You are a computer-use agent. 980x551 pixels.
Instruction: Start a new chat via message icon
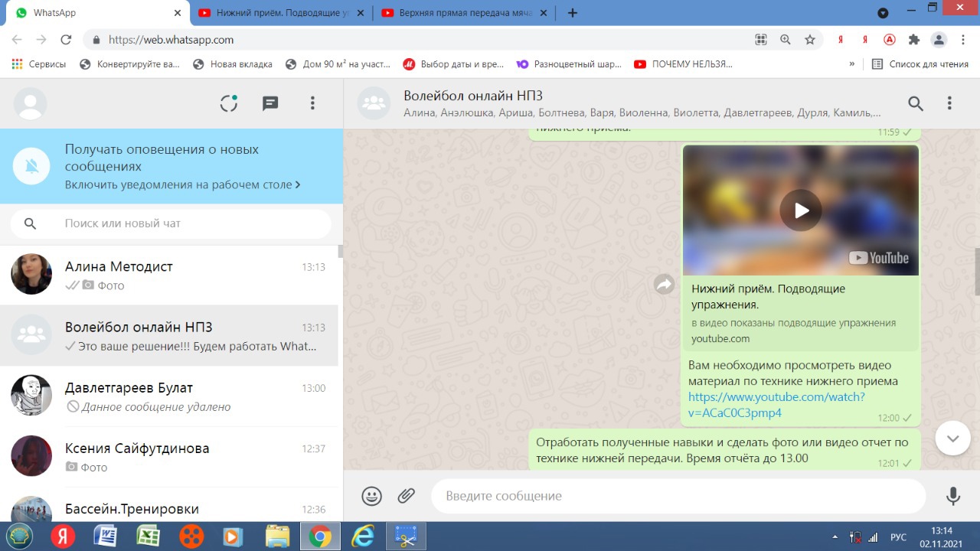tap(270, 103)
